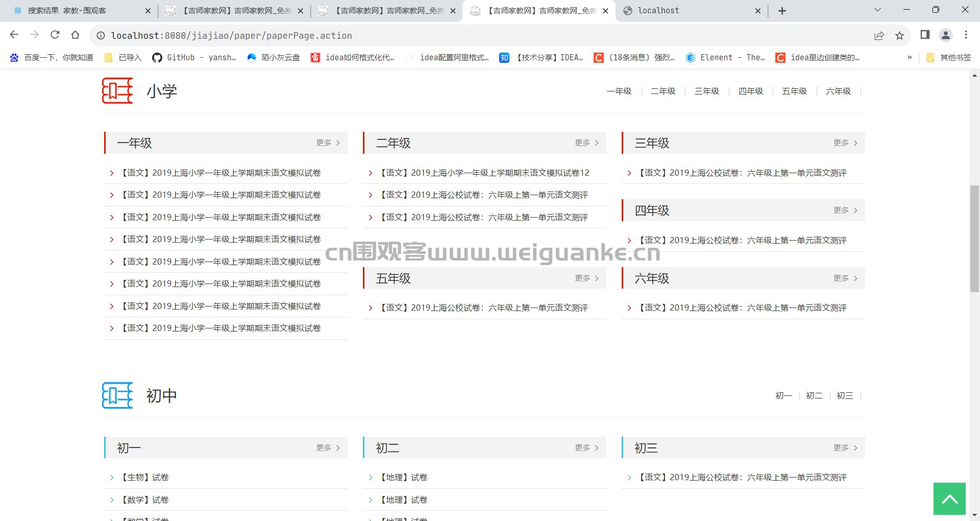The image size is (980, 521).
Task: Open the idea里边创建类的 bookmark
Action: pyautogui.click(x=818, y=58)
